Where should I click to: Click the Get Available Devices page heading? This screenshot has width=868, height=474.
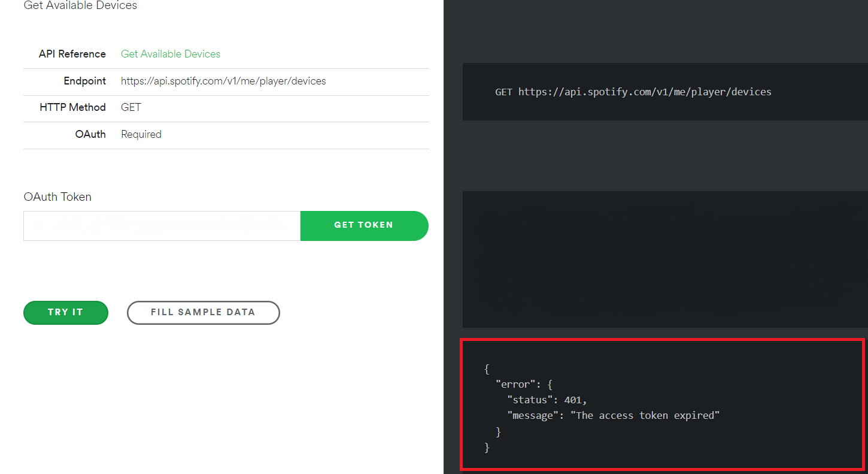[80, 5]
